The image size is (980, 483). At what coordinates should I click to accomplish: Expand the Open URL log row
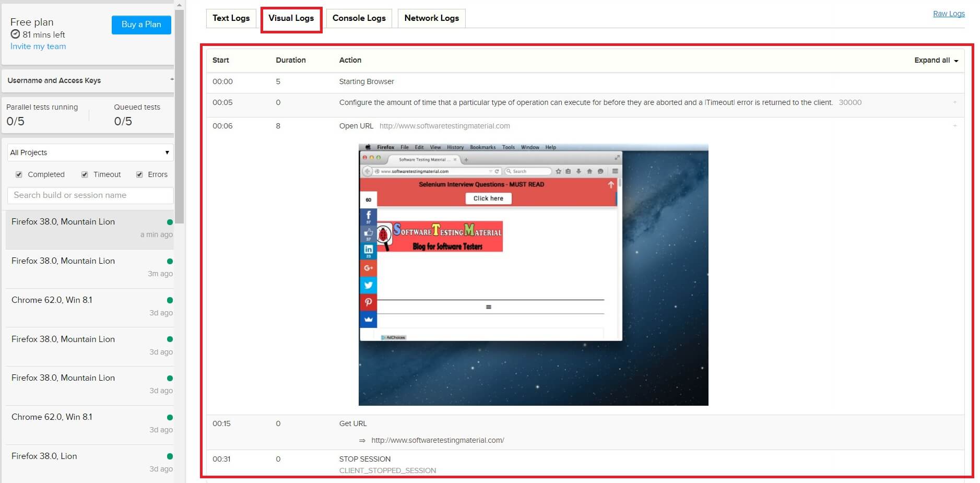pyautogui.click(x=955, y=126)
